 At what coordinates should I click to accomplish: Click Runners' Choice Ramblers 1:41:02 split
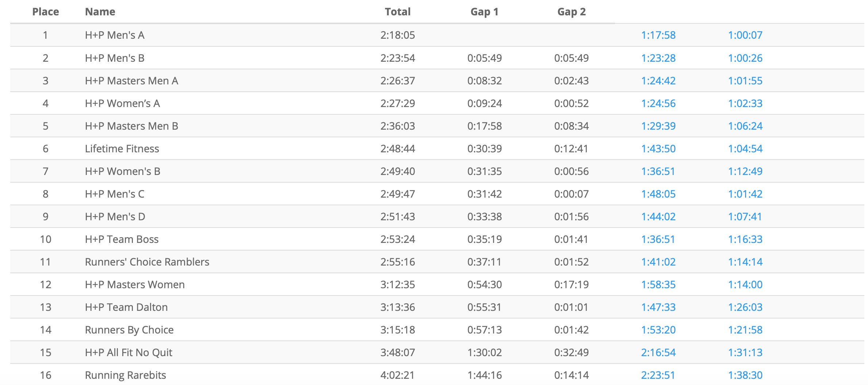(x=658, y=262)
